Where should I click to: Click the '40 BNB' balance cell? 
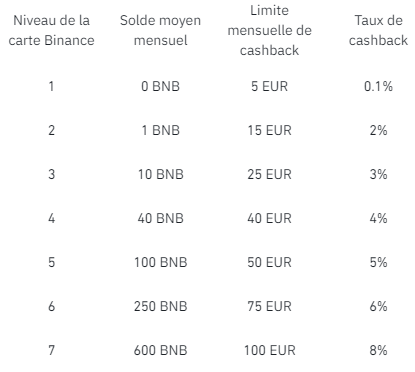click(160, 218)
